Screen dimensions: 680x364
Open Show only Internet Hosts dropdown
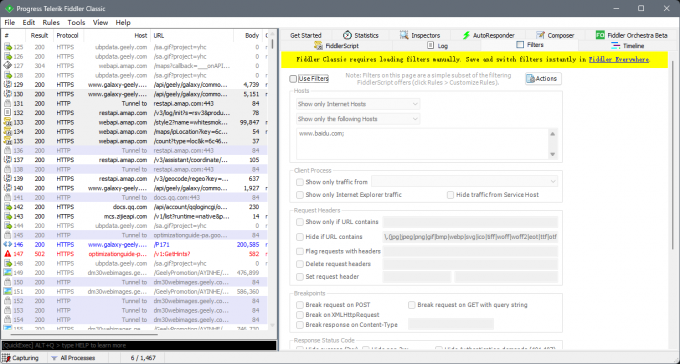(358, 104)
